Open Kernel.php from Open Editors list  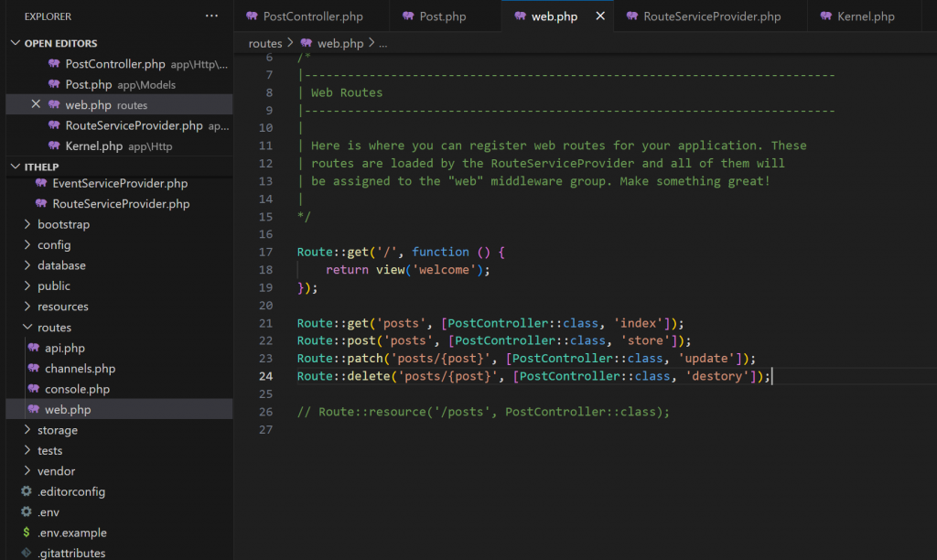[x=120, y=145]
